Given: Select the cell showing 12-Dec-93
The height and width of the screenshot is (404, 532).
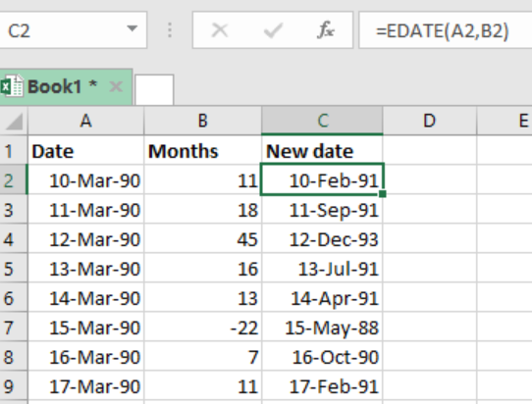Looking at the screenshot, I should 322,239.
